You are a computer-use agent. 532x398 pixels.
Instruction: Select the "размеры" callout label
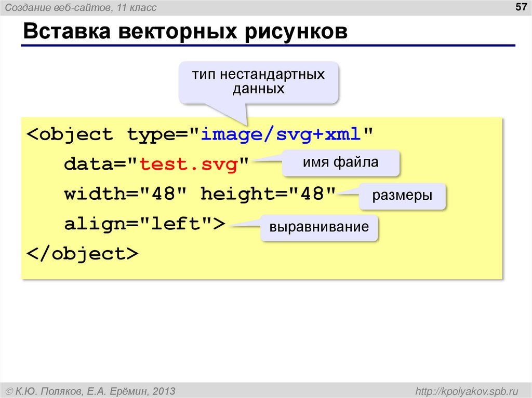point(403,196)
